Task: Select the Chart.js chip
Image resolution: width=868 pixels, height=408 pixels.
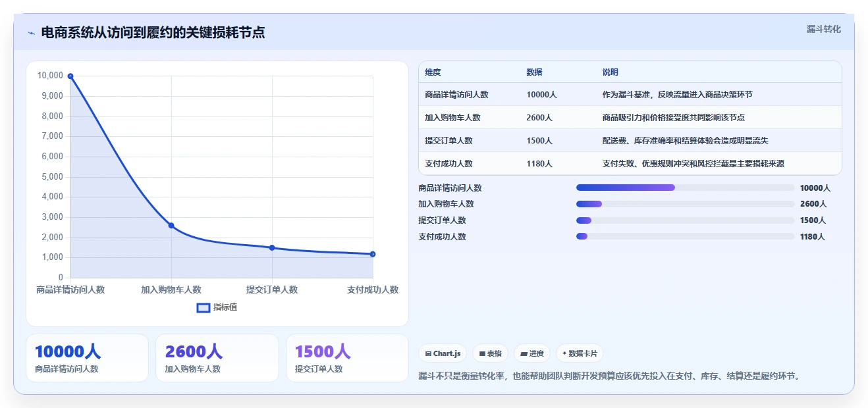Action: click(443, 353)
